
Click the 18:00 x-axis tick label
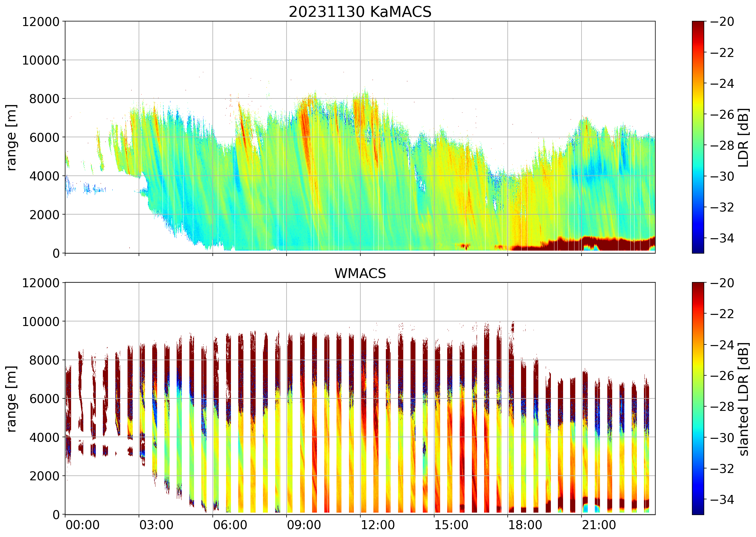(x=525, y=525)
